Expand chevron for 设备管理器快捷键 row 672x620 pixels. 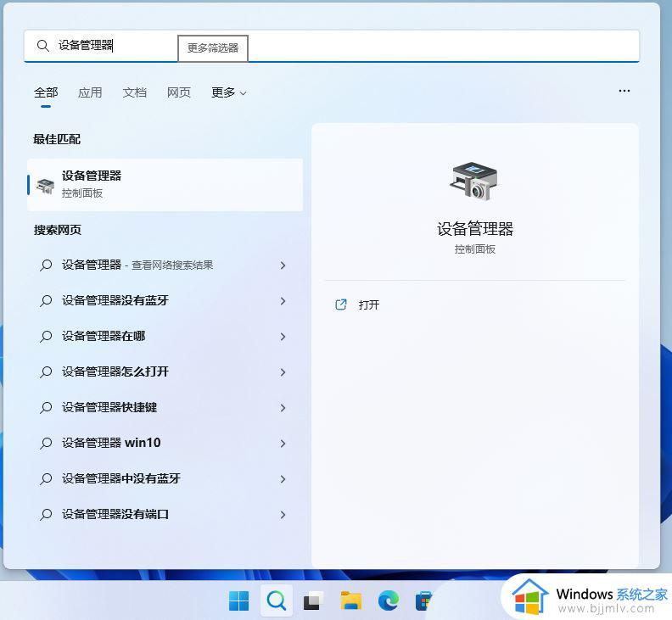click(x=283, y=408)
